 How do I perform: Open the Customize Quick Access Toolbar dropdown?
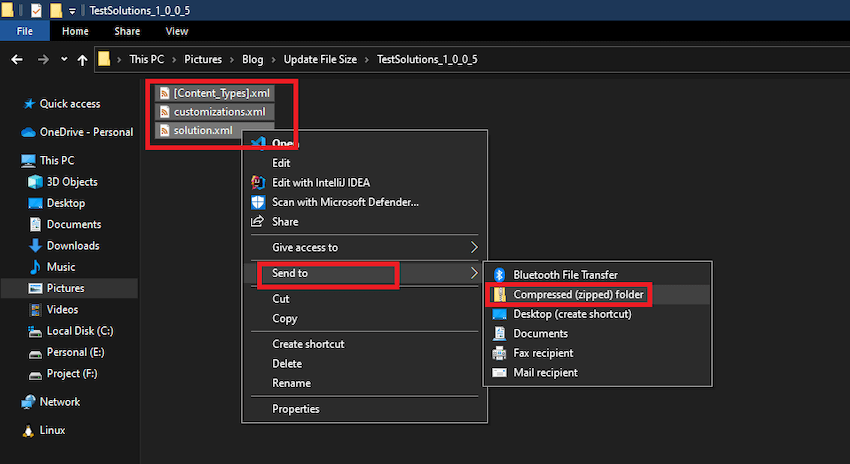[x=73, y=11]
